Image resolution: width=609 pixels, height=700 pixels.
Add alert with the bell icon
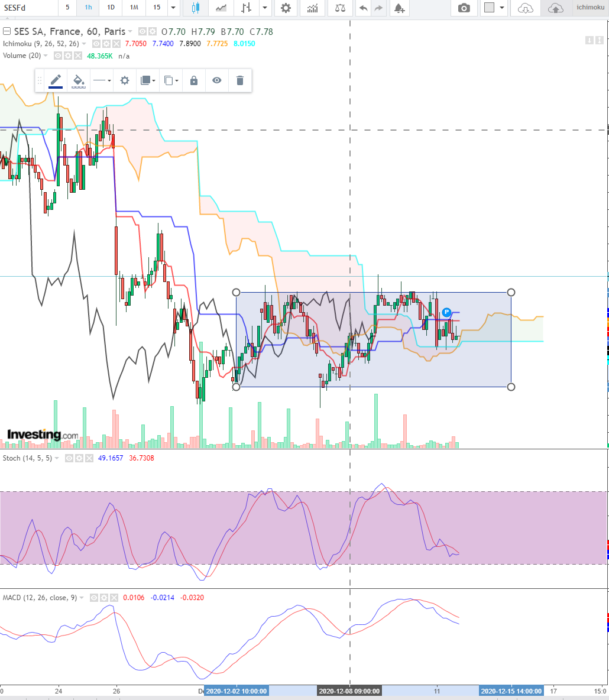[400, 8]
